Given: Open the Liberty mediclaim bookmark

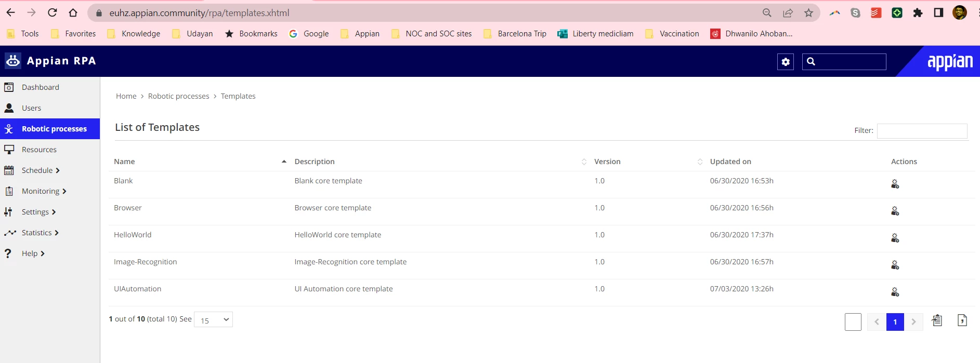Looking at the screenshot, I should [596, 34].
